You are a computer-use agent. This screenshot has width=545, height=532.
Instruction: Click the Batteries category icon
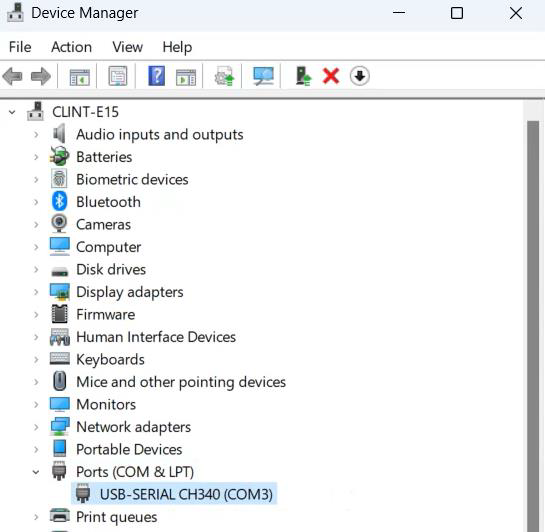click(59, 156)
